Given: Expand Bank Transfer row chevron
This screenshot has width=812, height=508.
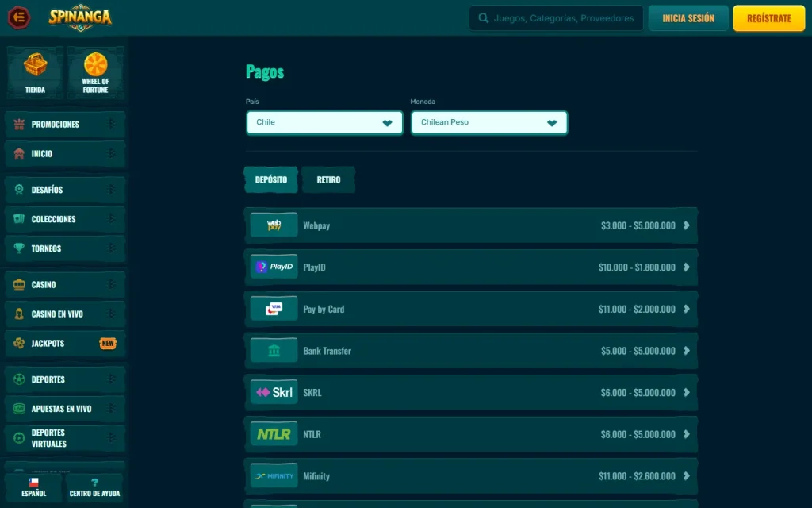Looking at the screenshot, I should [686, 351].
